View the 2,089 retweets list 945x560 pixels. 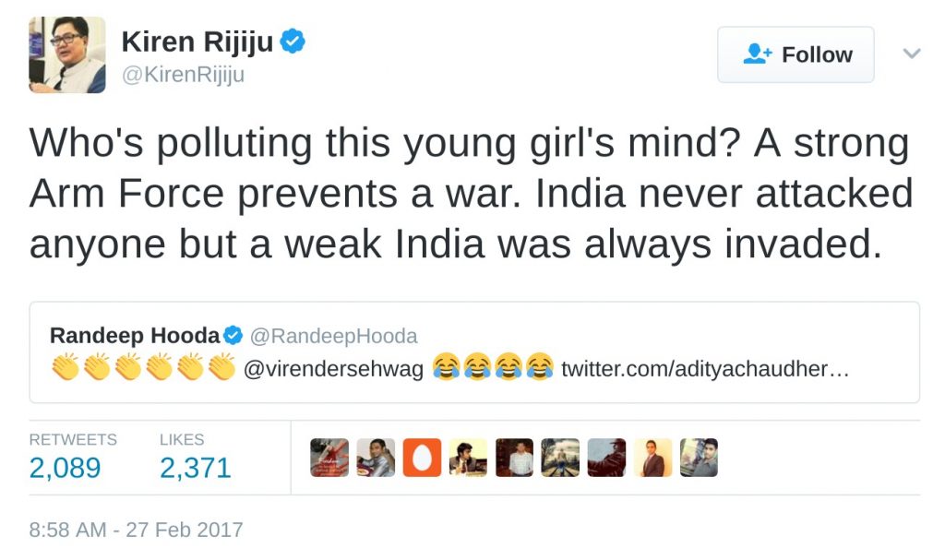point(65,468)
